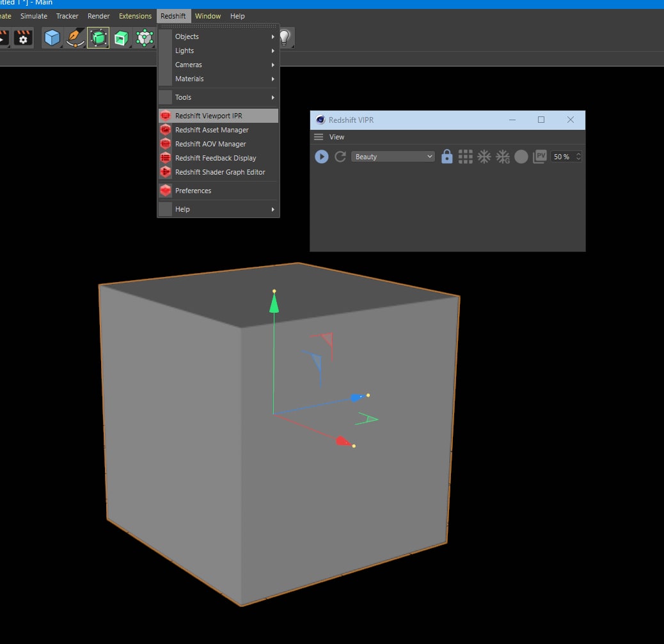The width and height of the screenshot is (664, 644).
Task: Open the Window menu
Action: pyautogui.click(x=208, y=16)
